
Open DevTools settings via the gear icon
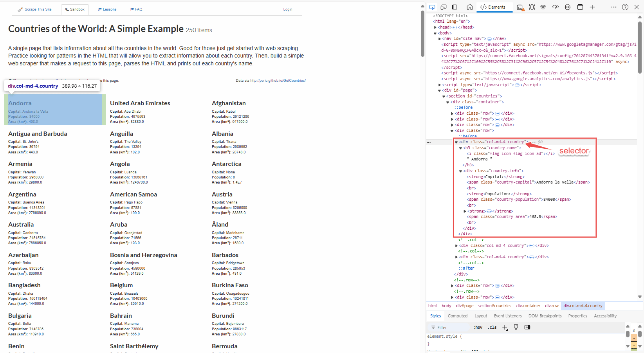tap(568, 7)
